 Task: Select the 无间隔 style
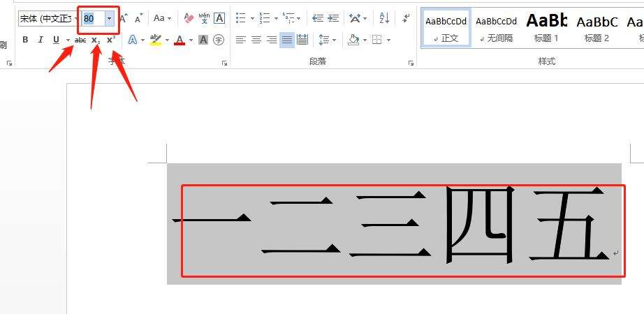click(x=496, y=29)
